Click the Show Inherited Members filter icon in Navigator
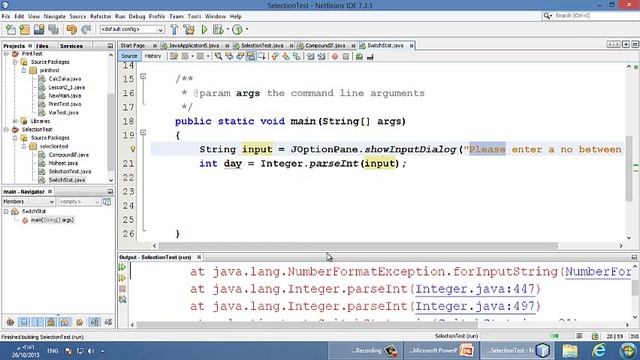 click(x=10, y=322)
